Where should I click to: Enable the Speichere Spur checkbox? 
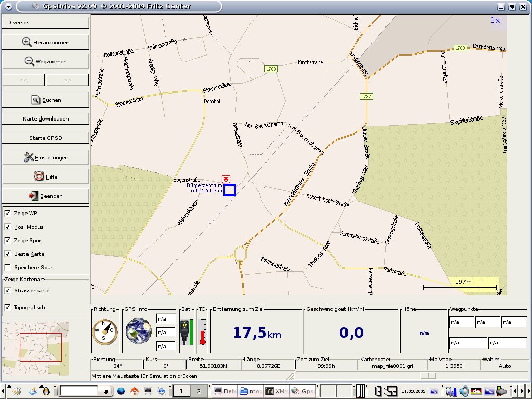[x=7, y=267]
